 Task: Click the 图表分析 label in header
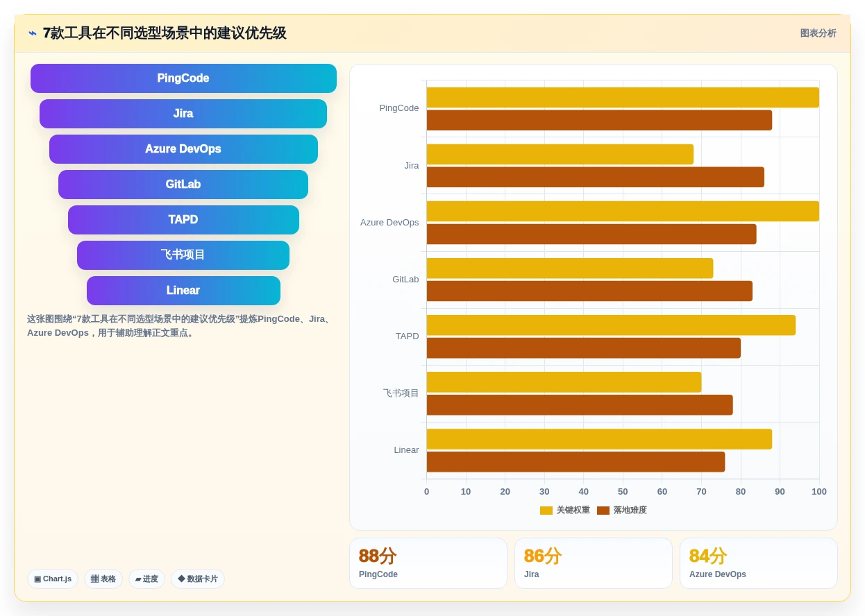click(x=818, y=33)
